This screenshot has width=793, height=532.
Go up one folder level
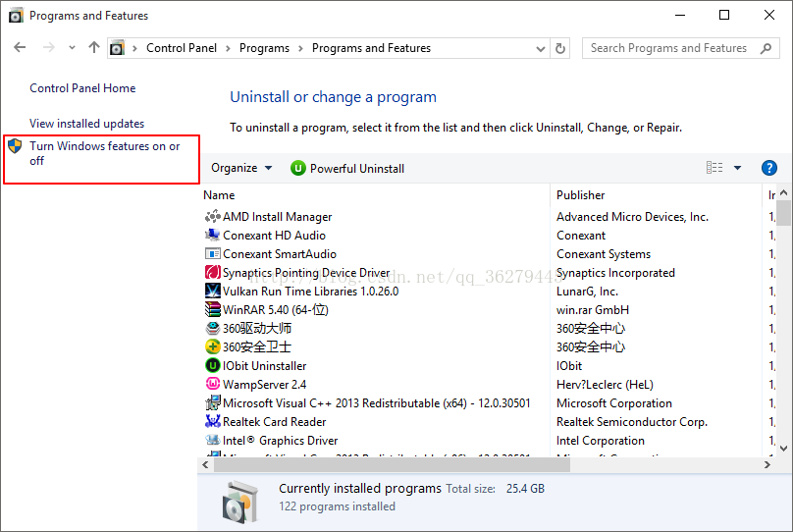coord(94,47)
